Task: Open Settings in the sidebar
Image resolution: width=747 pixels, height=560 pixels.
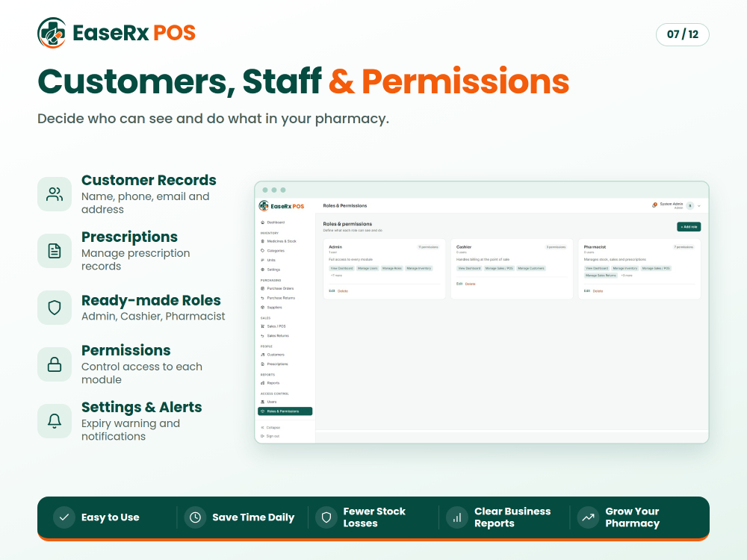Action: pyautogui.click(x=270, y=270)
